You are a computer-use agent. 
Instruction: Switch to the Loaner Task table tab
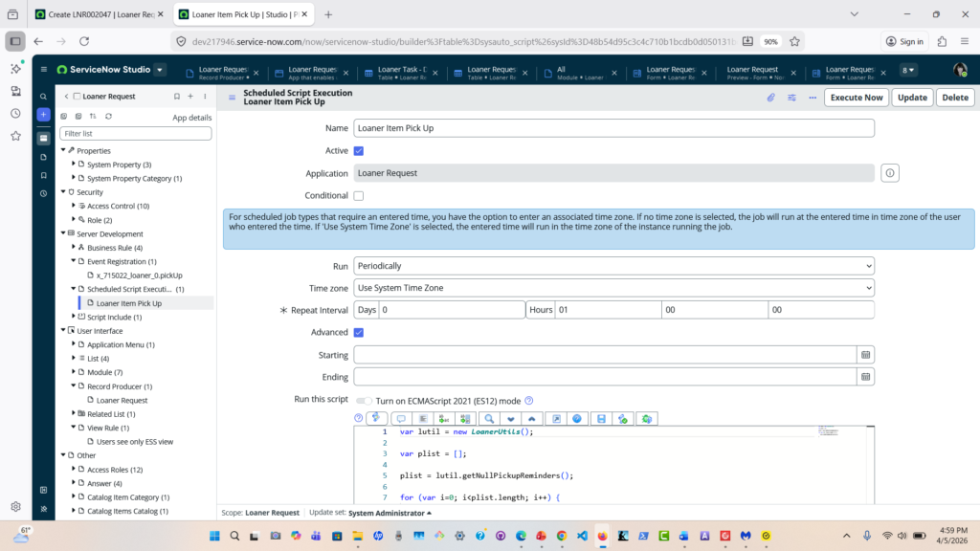(x=402, y=74)
